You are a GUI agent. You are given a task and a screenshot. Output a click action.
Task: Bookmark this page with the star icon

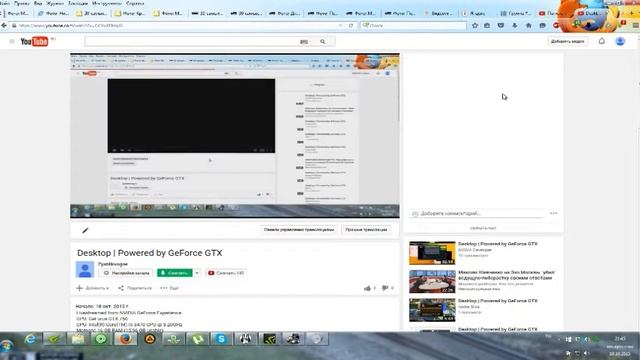(475, 25)
